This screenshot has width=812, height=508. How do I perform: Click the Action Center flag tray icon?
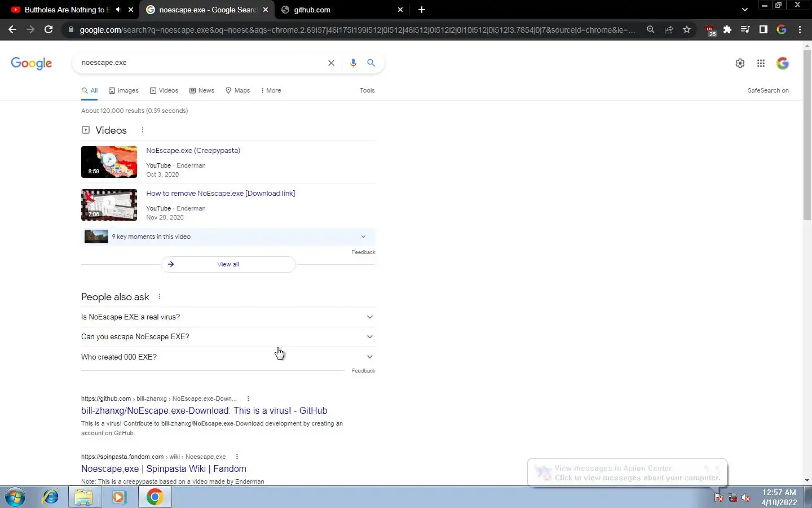point(718,497)
